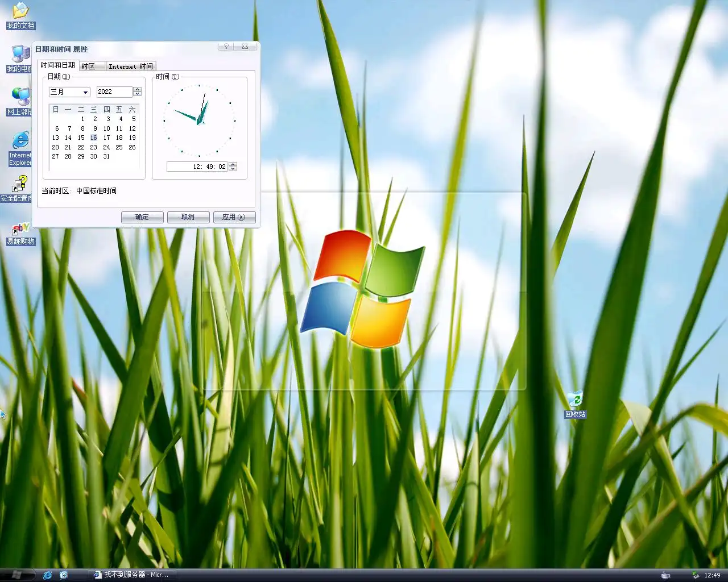Screen dimensions: 728x582
Task: Click the 取消 button
Action: coord(188,217)
